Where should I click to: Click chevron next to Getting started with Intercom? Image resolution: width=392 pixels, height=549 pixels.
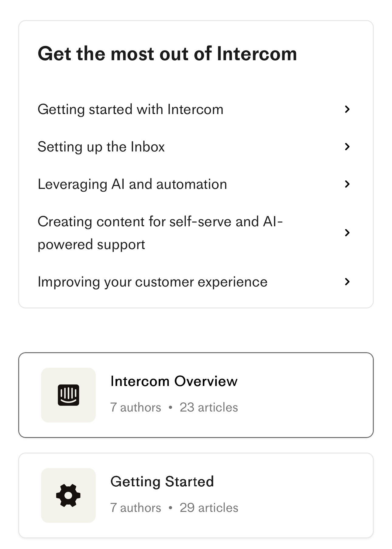347,109
